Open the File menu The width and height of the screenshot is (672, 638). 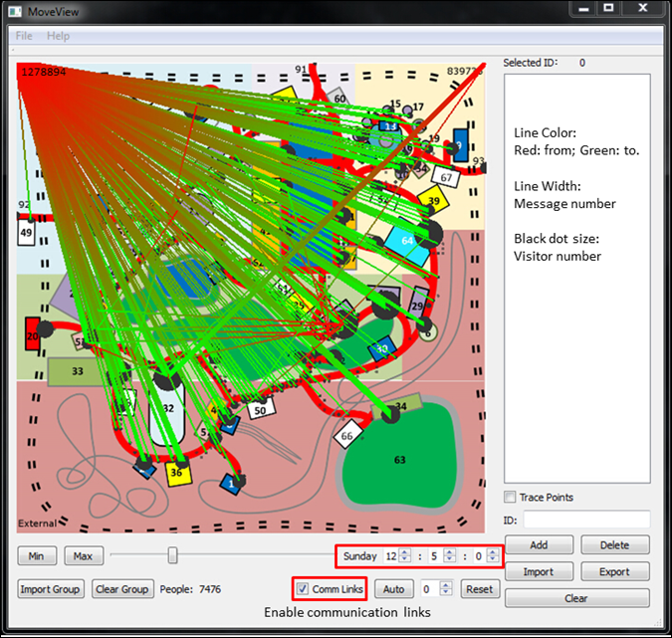tap(24, 36)
